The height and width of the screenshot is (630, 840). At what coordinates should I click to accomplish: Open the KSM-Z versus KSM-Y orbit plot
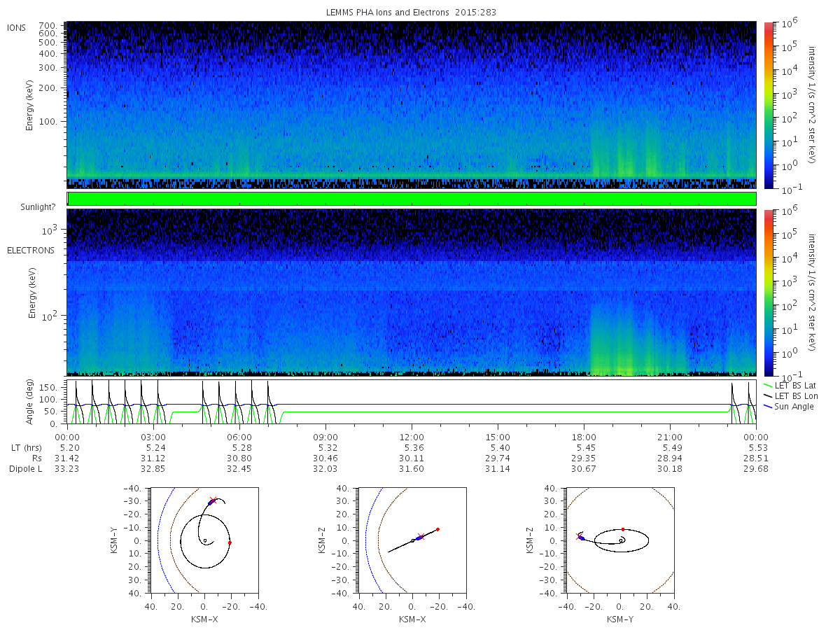point(619,540)
